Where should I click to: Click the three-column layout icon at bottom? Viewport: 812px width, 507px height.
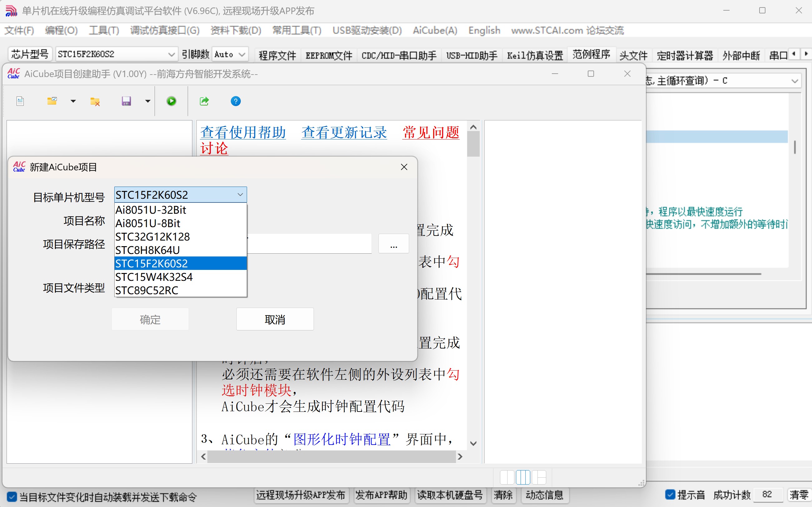pyautogui.click(x=523, y=477)
